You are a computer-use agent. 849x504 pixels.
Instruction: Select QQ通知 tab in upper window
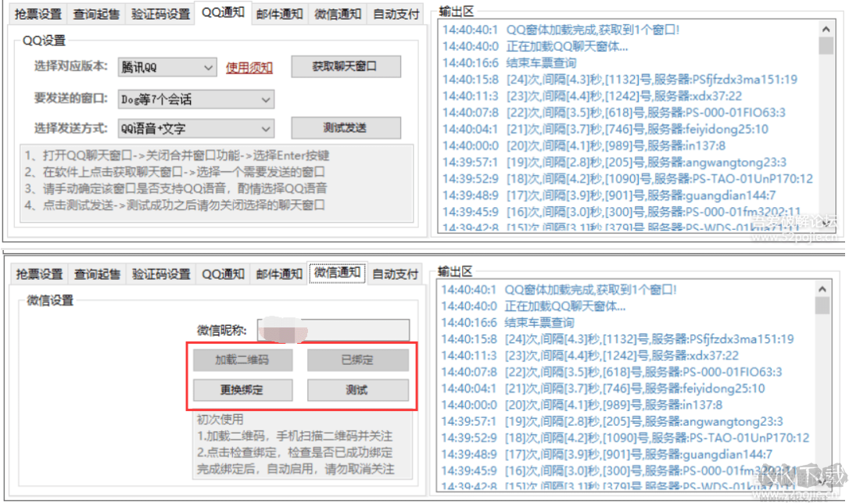[x=223, y=13]
